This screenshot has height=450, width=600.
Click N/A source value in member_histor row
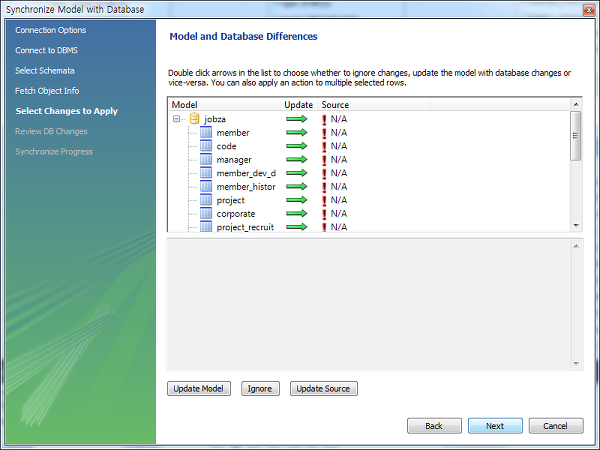[339, 186]
